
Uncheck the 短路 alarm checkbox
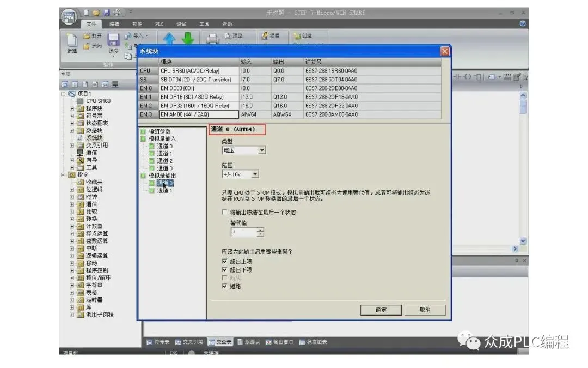224,286
